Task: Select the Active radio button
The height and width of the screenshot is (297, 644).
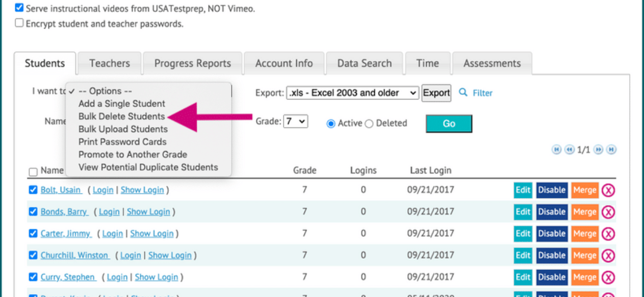Action: [331, 123]
